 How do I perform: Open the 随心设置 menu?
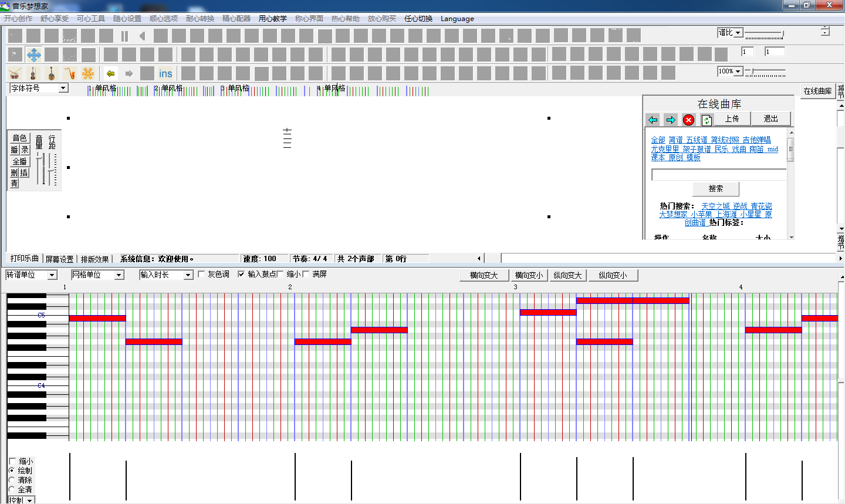pyautogui.click(x=127, y=19)
